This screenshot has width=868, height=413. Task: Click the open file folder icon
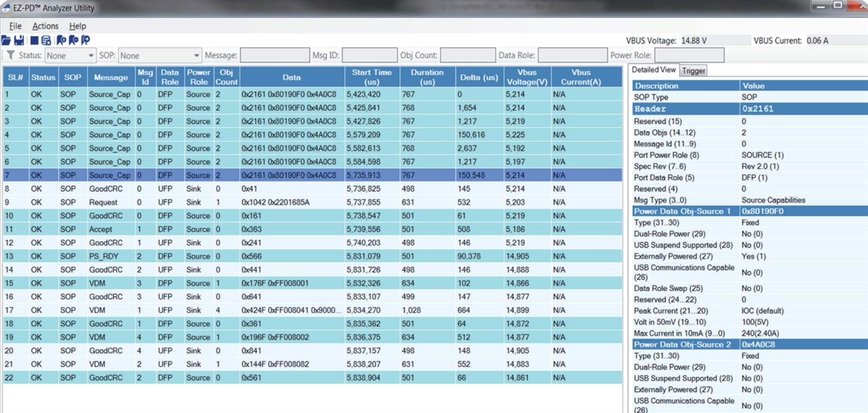tap(6, 40)
